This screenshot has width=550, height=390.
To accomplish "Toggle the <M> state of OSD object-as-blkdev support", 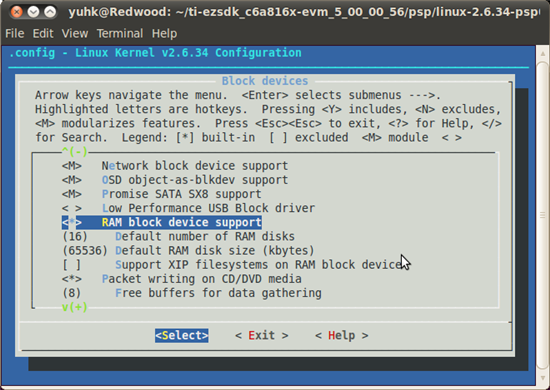I will click(72, 180).
